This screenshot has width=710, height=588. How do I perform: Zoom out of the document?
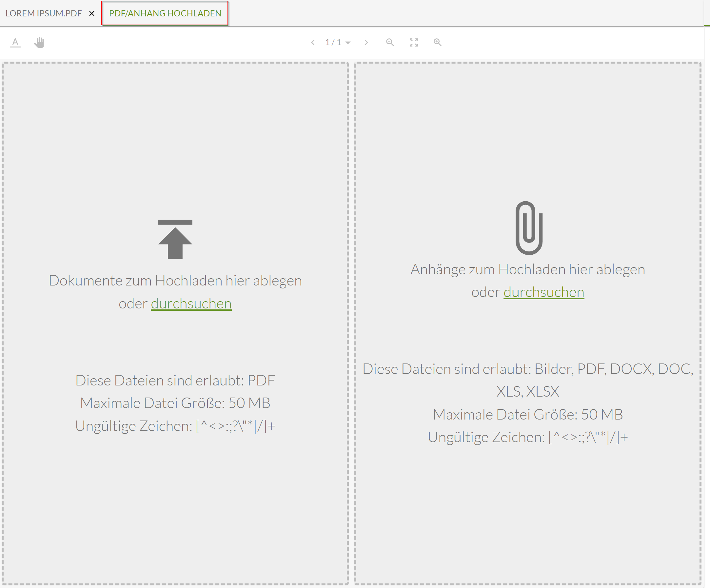[390, 42]
